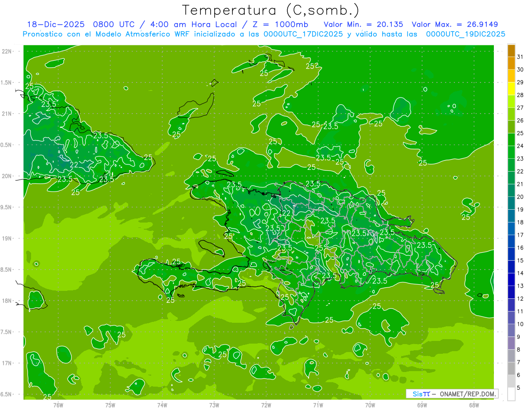Click longitude label '72W'

tap(266, 405)
